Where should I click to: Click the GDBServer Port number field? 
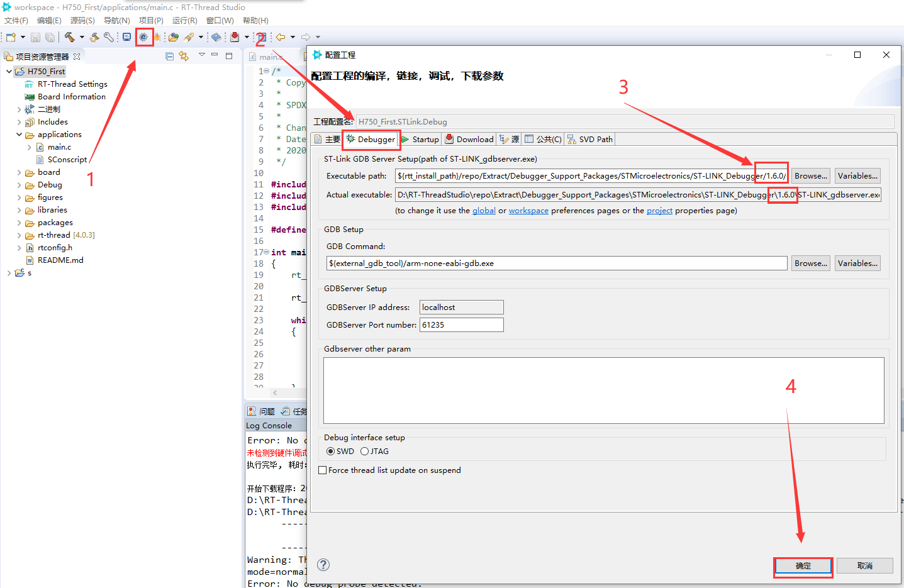coord(462,325)
